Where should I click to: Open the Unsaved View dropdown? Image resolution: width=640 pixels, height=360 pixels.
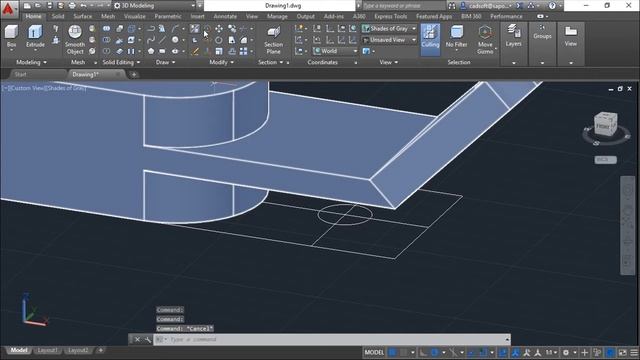click(389, 40)
